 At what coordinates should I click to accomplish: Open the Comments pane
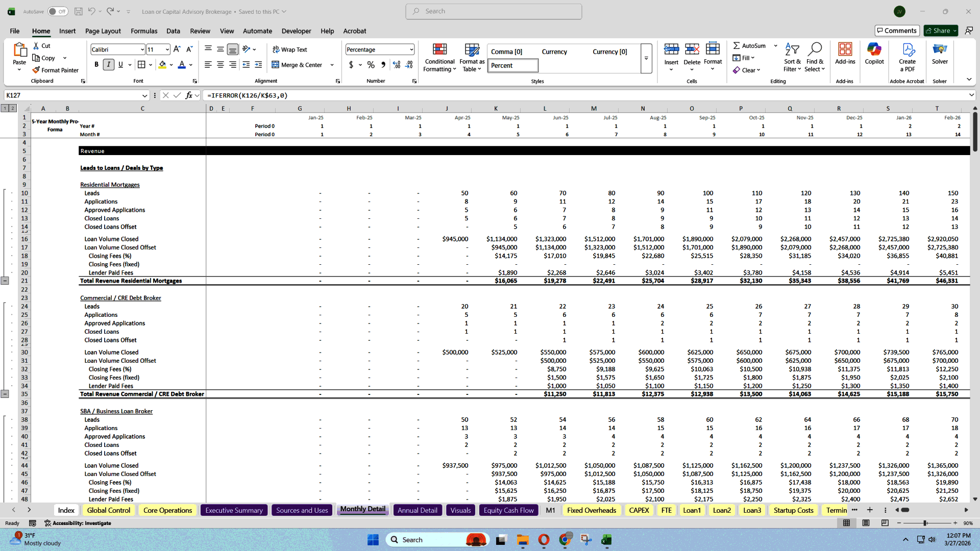(x=897, y=30)
